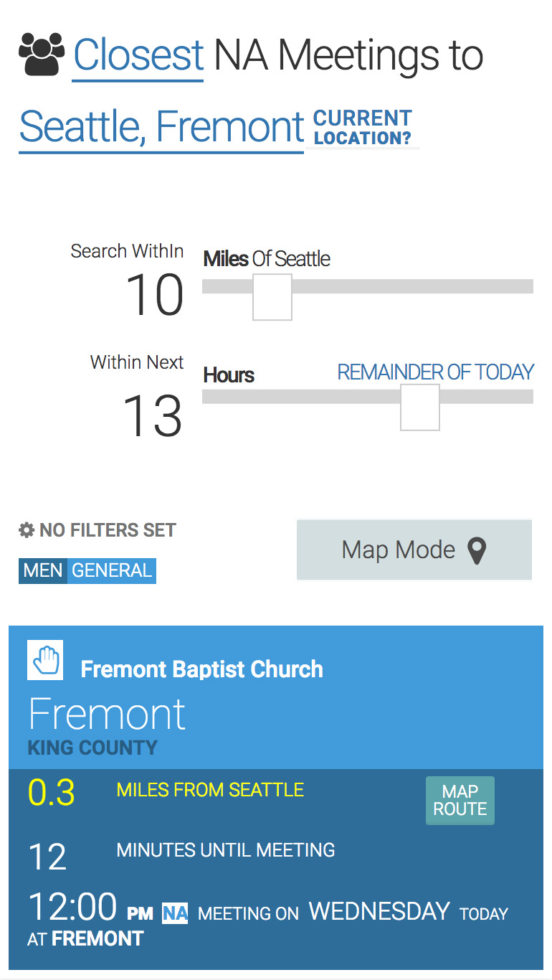
Task: Switch to Map Mode
Action: click(x=414, y=550)
